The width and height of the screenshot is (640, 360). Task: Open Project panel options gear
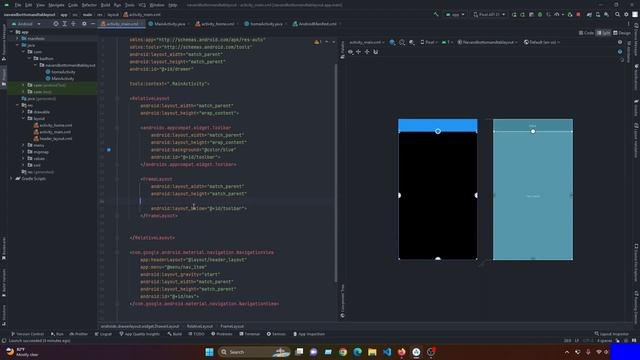(x=84, y=24)
